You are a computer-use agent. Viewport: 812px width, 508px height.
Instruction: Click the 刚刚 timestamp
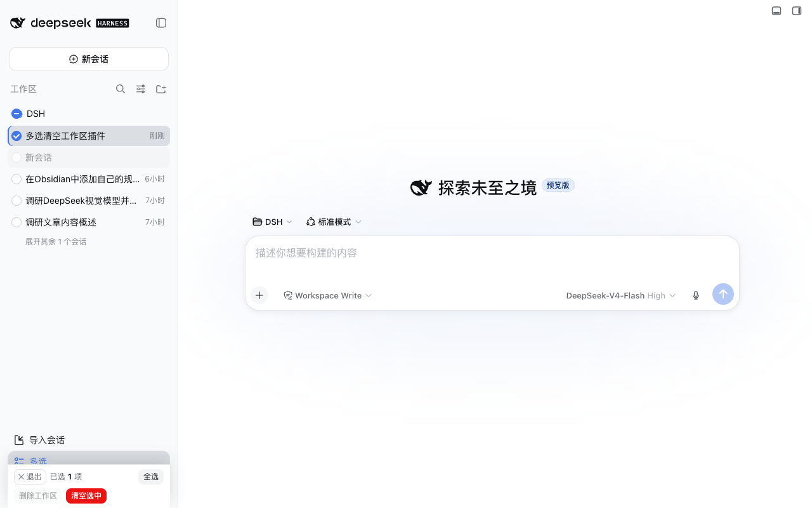click(157, 136)
